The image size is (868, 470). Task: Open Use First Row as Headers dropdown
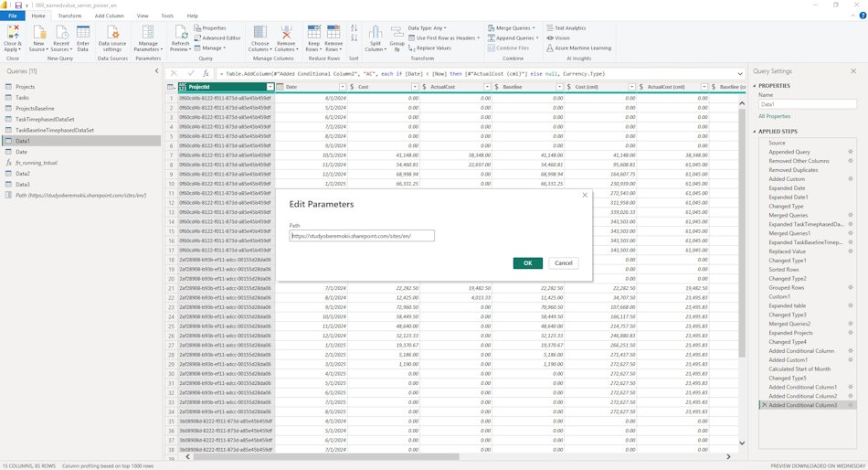[444, 37]
